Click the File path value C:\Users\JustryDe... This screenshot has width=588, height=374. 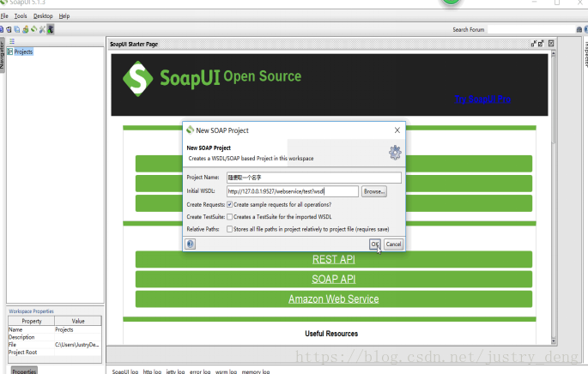point(77,345)
